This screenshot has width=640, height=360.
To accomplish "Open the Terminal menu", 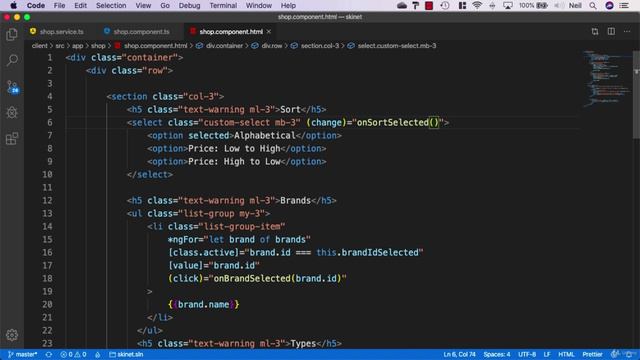I will click(223, 5).
